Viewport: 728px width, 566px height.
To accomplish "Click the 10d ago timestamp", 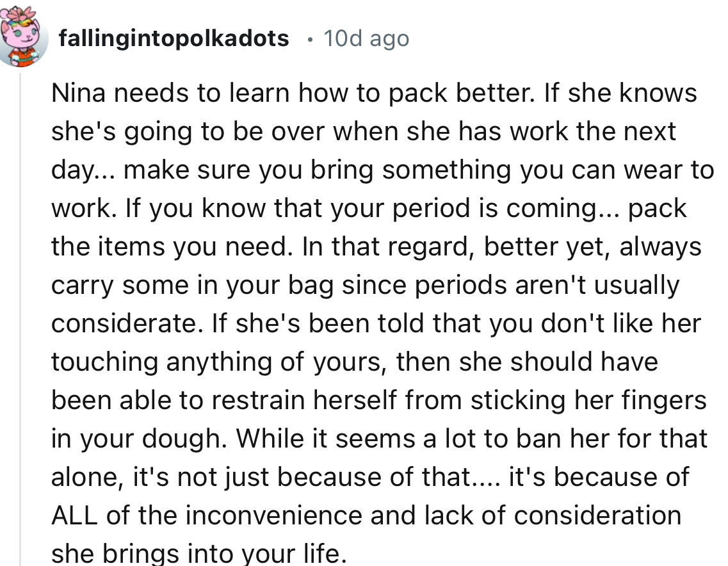I will pos(367,38).
